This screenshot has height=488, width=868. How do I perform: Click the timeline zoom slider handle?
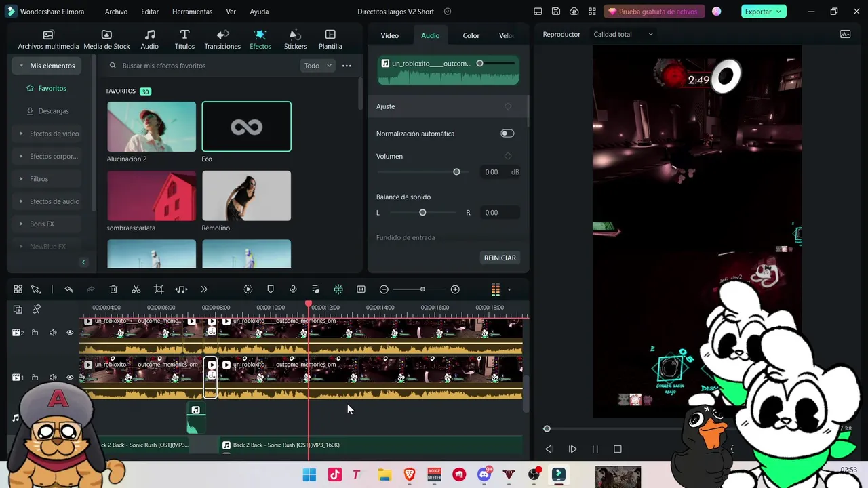tap(422, 289)
